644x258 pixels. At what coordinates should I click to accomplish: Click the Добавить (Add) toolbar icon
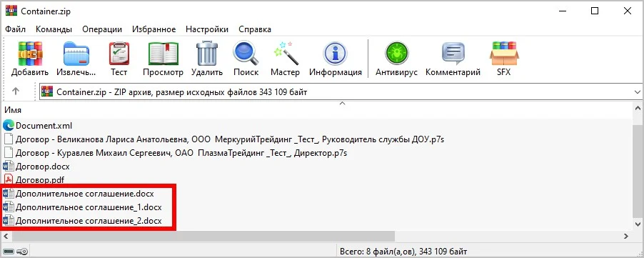click(x=31, y=53)
